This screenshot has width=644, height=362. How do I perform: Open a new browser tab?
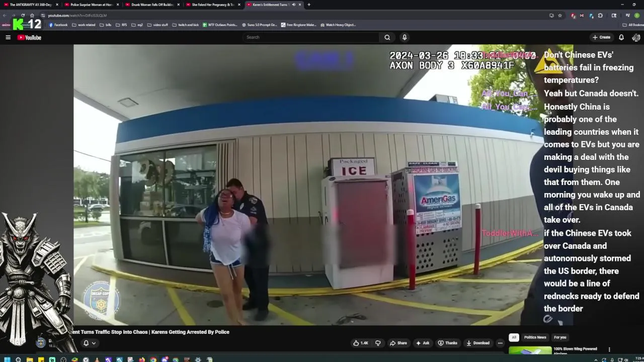(x=309, y=5)
